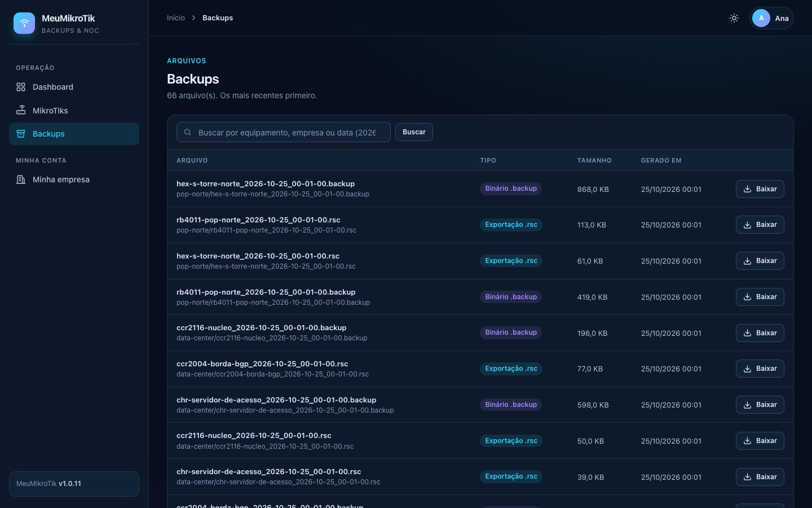The width and height of the screenshot is (812, 508).
Task: Click Ana's avatar circle
Action: (761, 18)
